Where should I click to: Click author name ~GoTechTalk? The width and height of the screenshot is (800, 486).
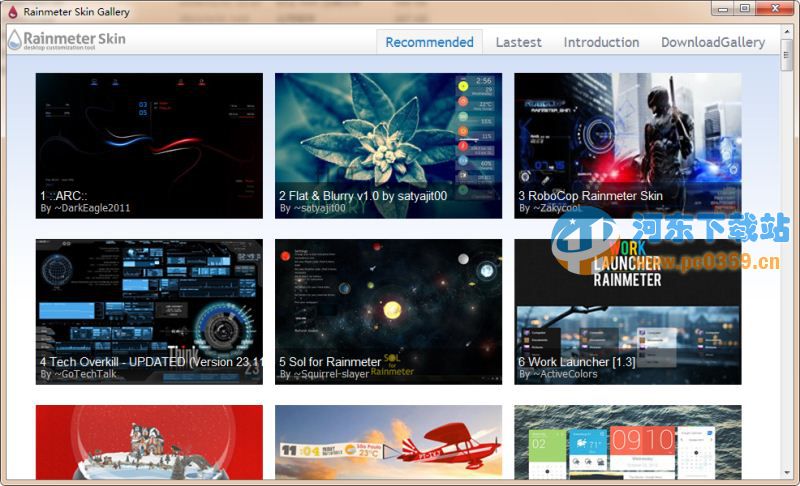pos(85,374)
